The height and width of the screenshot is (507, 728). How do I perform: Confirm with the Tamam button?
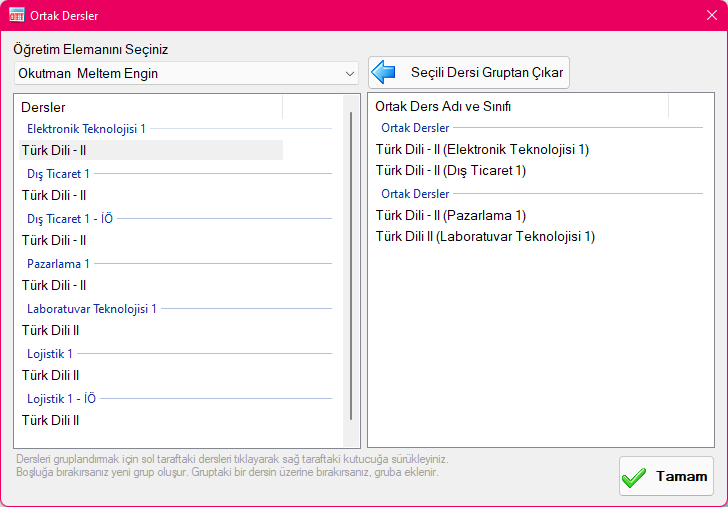tap(666, 477)
